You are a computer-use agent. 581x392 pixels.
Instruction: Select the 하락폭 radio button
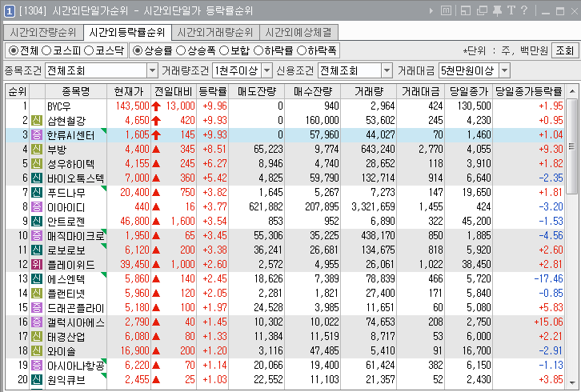coord(302,50)
